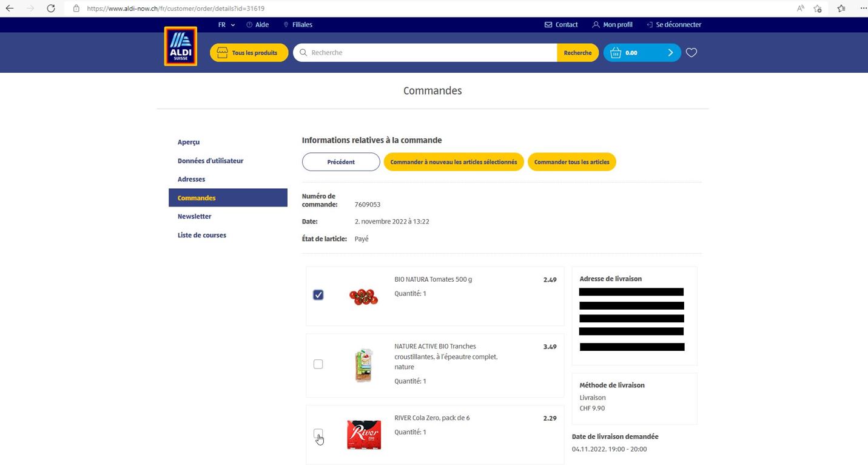The image size is (868, 465).
Task: Reload the page with refresh icon
Action: [x=51, y=8]
